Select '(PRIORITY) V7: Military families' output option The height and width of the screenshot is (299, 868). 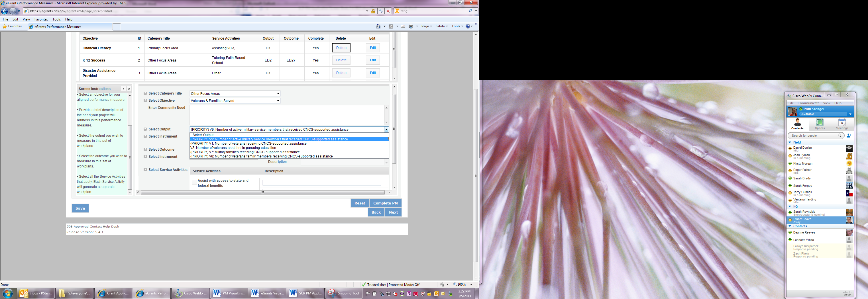tap(289, 152)
